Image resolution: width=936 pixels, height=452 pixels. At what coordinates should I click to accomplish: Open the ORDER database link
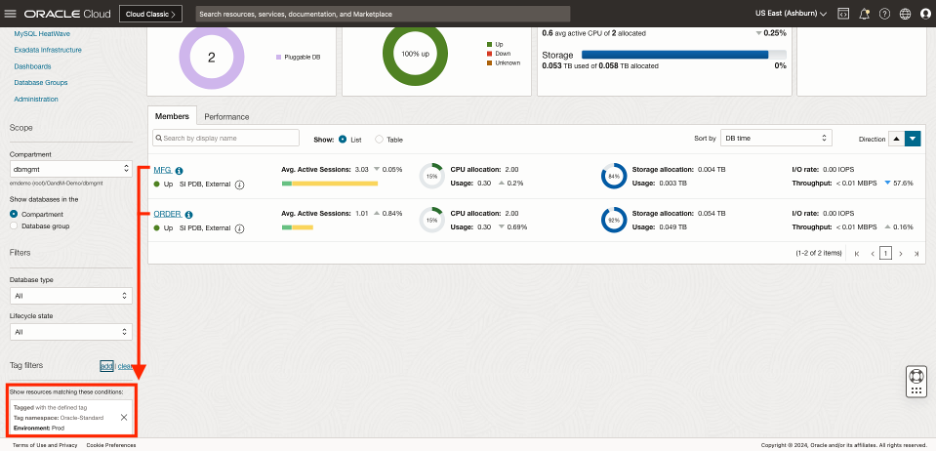168,214
